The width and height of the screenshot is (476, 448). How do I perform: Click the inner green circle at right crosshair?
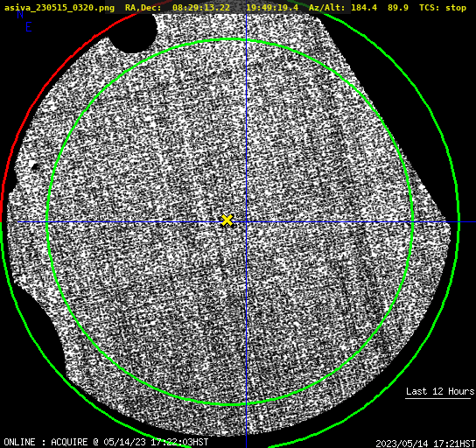[x=412, y=222]
